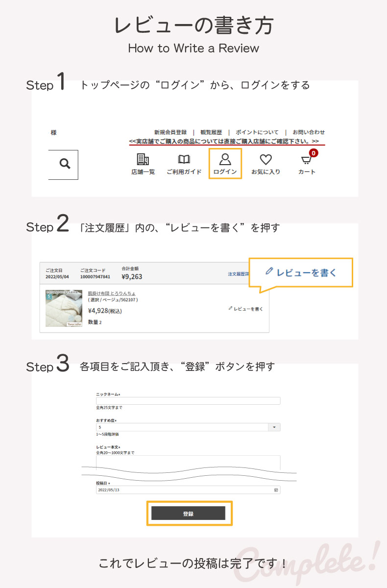Click the ニックネーム input field
The image size is (387, 588).
click(x=188, y=401)
